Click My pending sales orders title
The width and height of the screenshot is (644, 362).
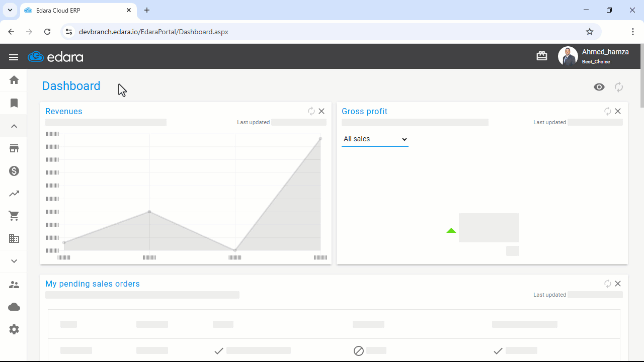pos(93,284)
